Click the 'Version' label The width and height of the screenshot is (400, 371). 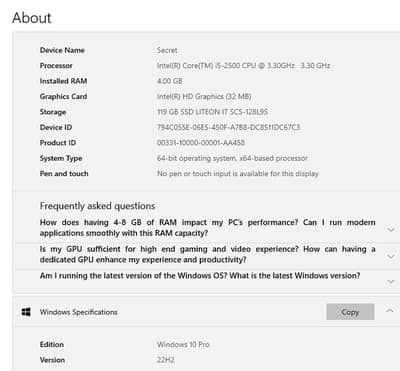(52, 360)
